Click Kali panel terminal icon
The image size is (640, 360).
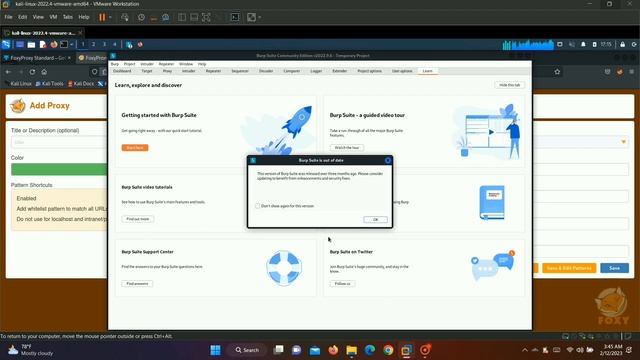(x=64, y=44)
